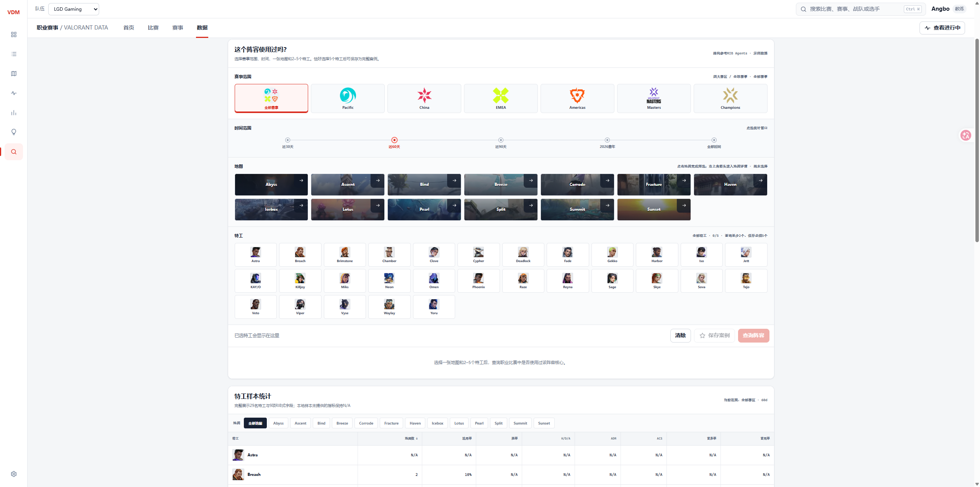The image size is (980, 487).
Task: Select the Pearl map card
Action: 424,209
